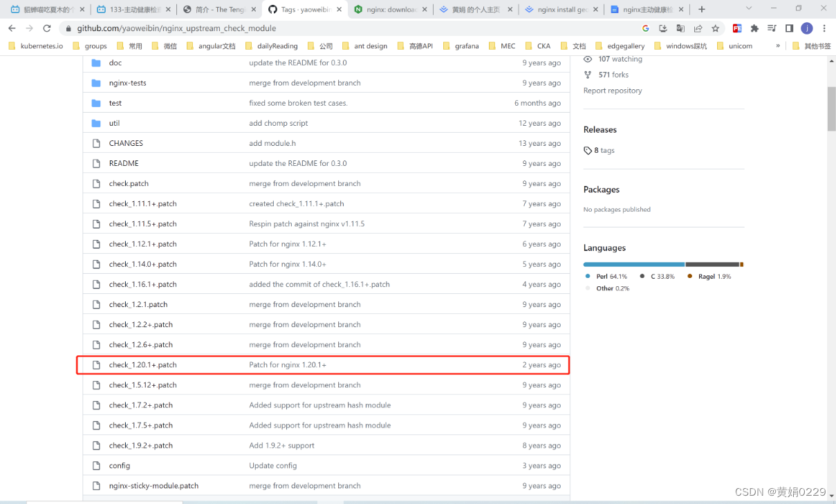
Task: Click the '571 forks' link
Action: 613,75
